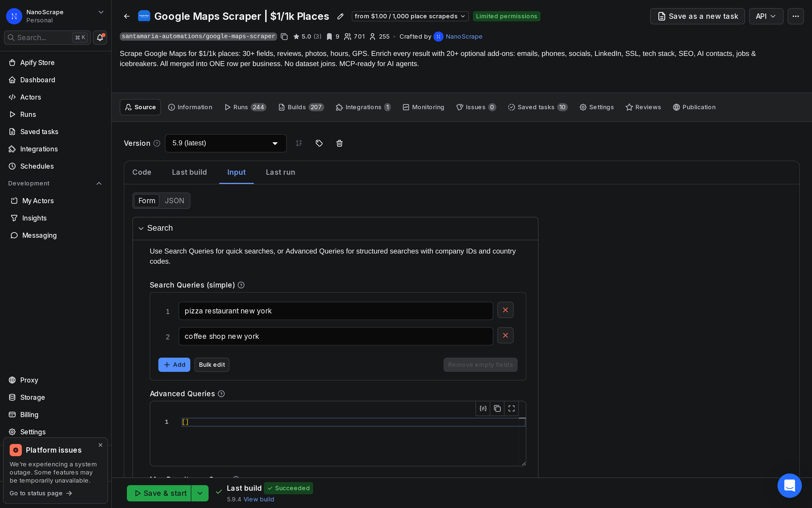The image size is (812, 508).
Task: Open the support chat bubble
Action: click(789, 485)
